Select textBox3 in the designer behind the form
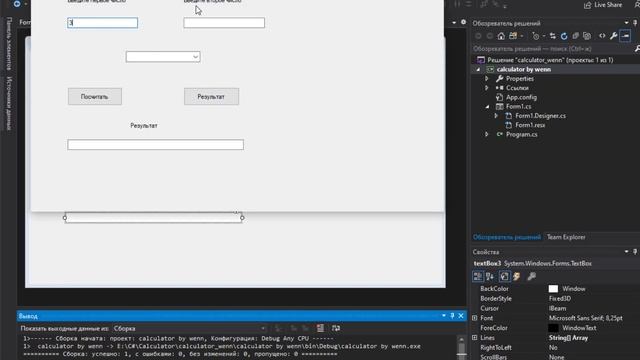 153,218
